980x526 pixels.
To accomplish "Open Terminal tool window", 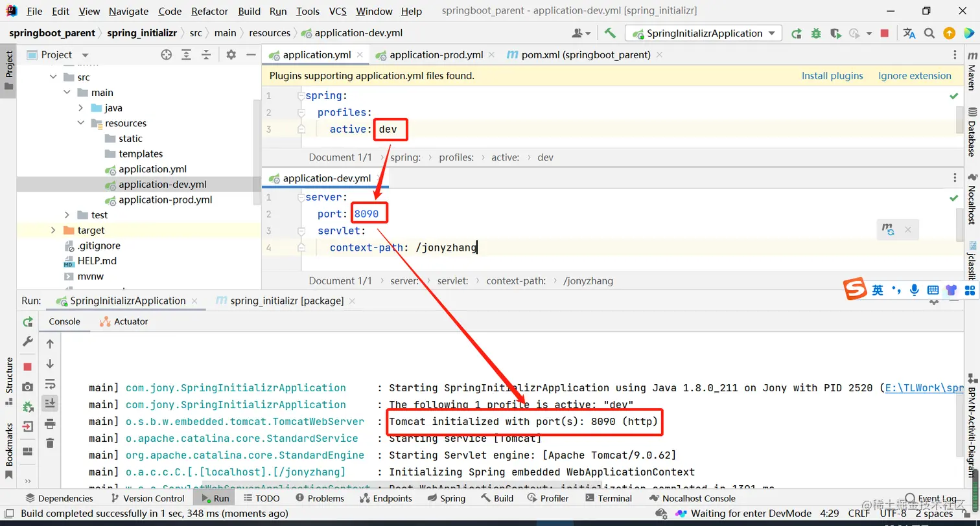I will 608,498.
